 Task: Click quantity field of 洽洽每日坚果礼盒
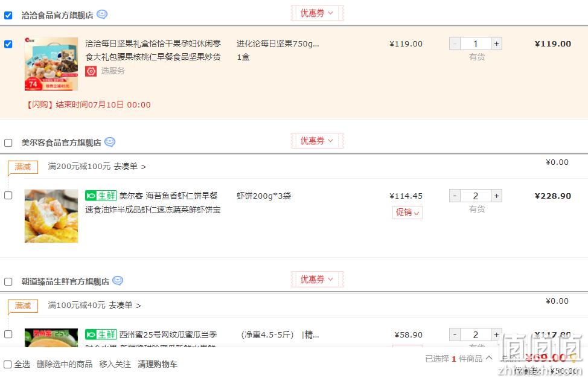476,44
